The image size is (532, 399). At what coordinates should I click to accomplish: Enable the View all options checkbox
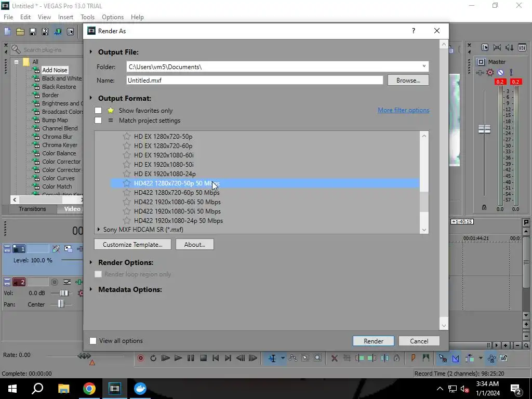click(x=92, y=341)
